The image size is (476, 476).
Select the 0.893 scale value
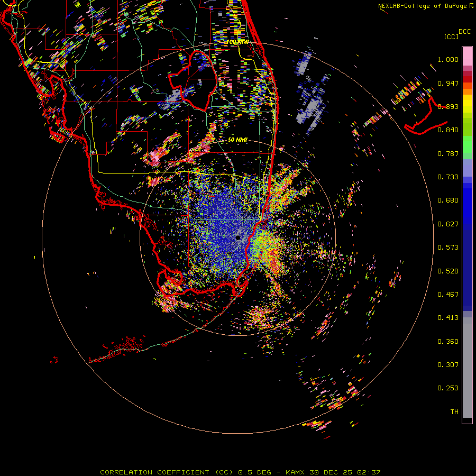[448, 106]
